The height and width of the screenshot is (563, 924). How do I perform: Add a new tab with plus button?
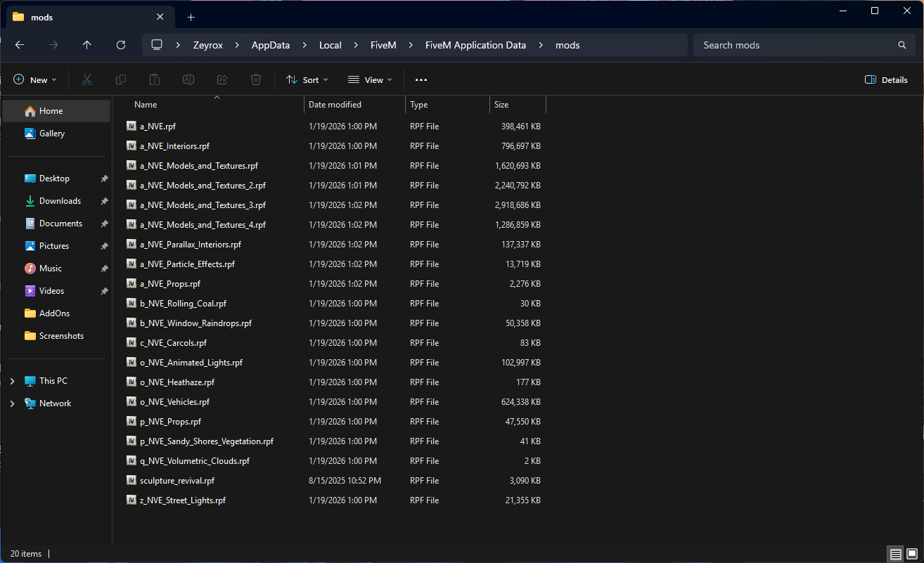pyautogui.click(x=191, y=17)
